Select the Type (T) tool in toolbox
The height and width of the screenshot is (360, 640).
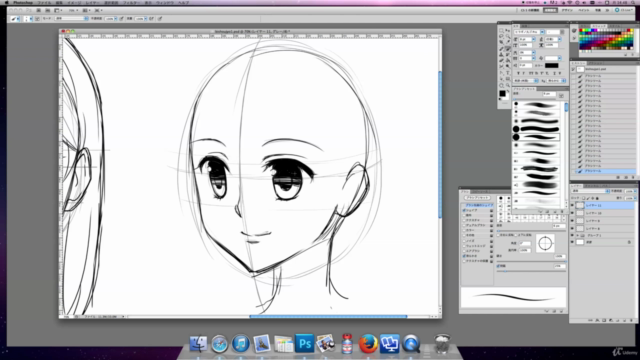tap(508, 73)
